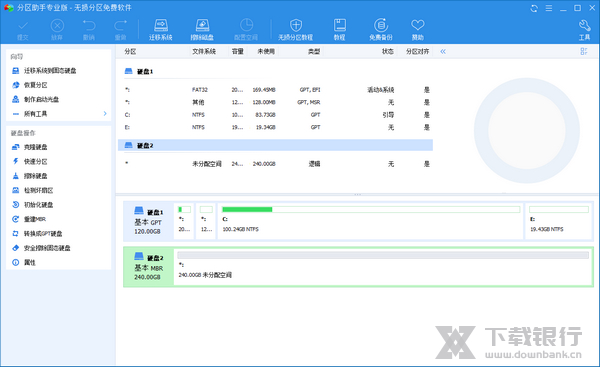Select highlighted 硬盘2 row in list
The height and width of the screenshot is (367, 600).
coord(275,145)
